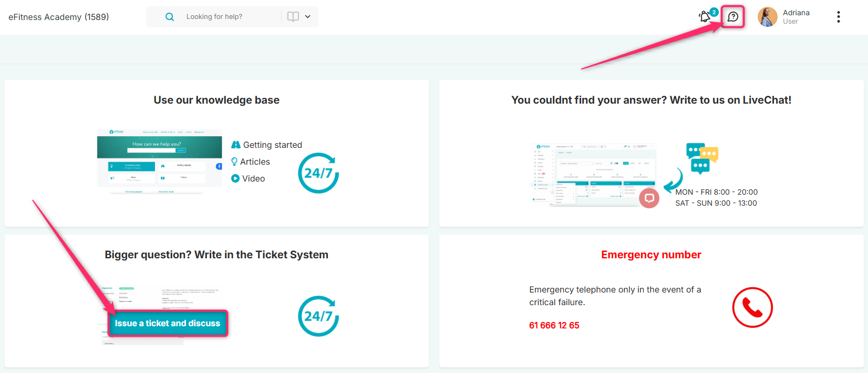
Task: Click the Articles lightbulb icon
Action: tap(234, 162)
